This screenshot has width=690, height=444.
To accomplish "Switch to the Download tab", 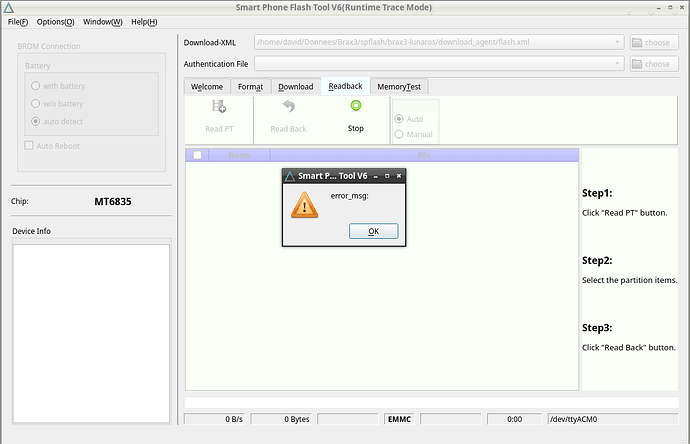I will (296, 87).
